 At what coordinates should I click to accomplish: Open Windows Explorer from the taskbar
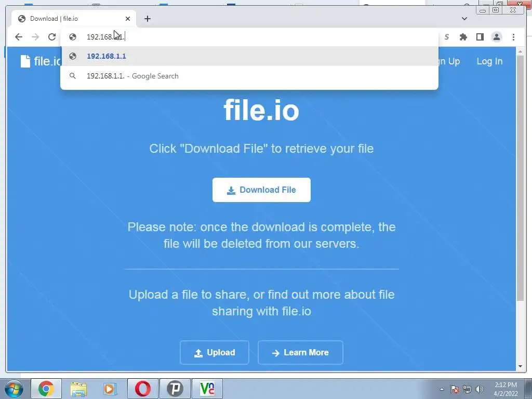(x=78, y=389)
